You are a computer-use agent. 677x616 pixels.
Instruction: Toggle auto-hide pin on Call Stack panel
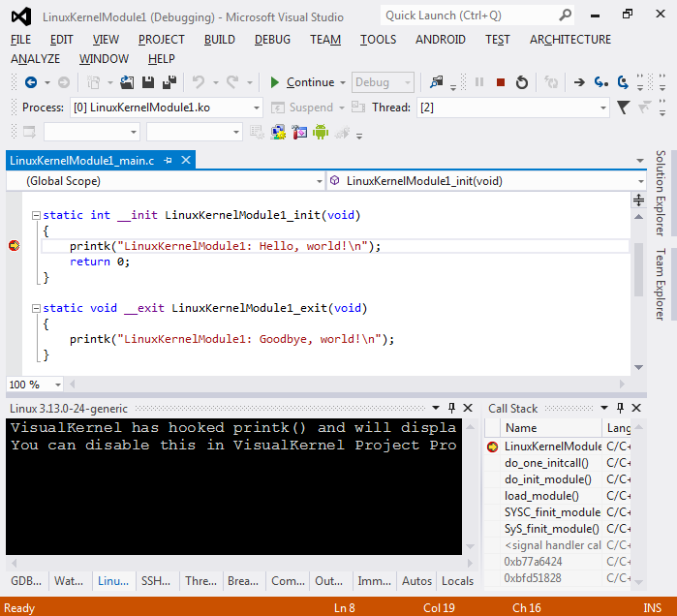(x=620, y=408)
